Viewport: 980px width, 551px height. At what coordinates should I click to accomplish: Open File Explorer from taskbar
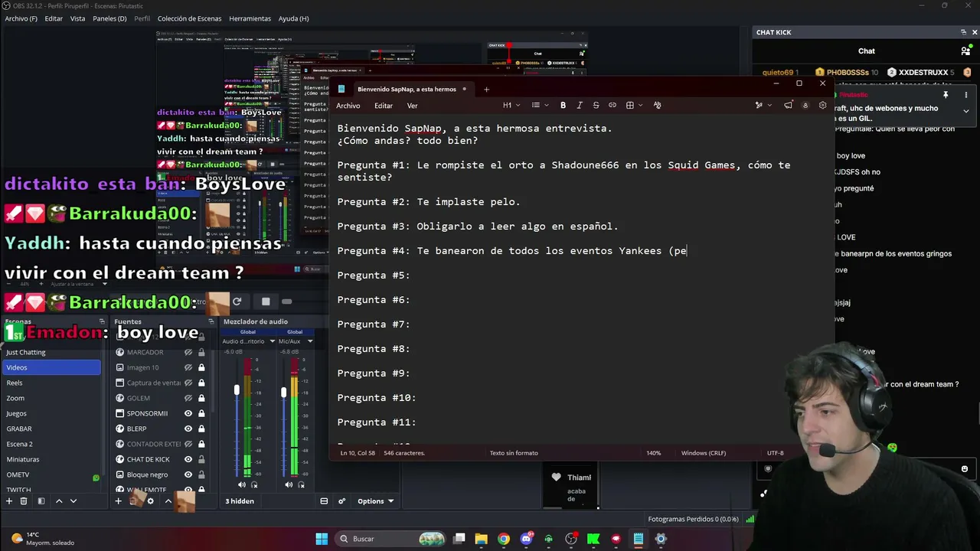click(x=481, y=539)
